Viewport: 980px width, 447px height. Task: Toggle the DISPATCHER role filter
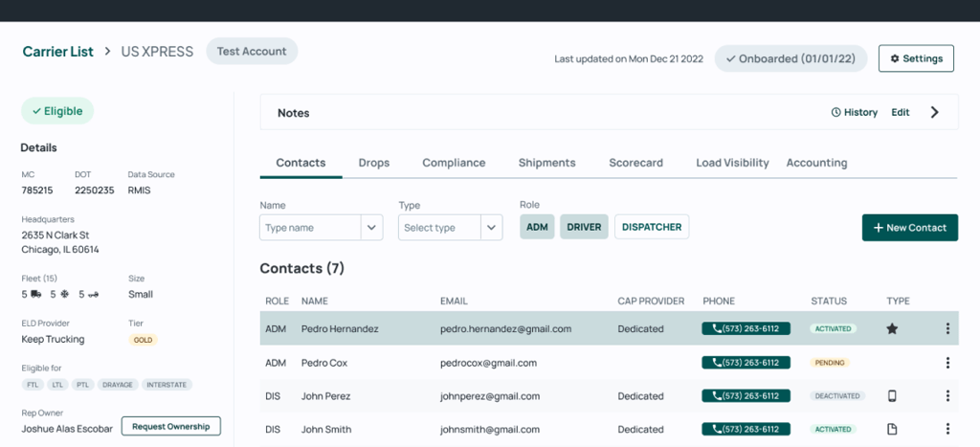(x=651, y=227)
